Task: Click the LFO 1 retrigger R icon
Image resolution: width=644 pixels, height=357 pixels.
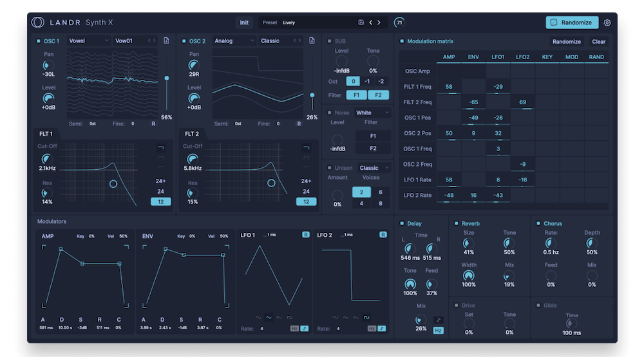Action: [306, 235]
